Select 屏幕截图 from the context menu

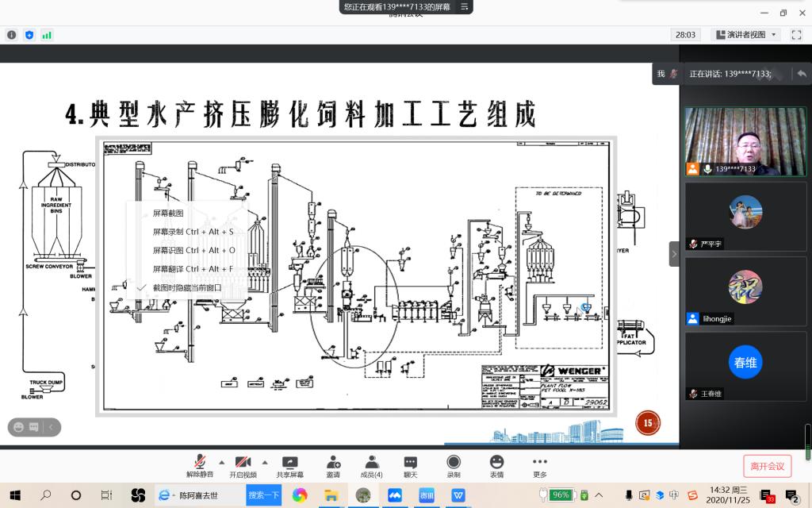[x=168, y=214]
